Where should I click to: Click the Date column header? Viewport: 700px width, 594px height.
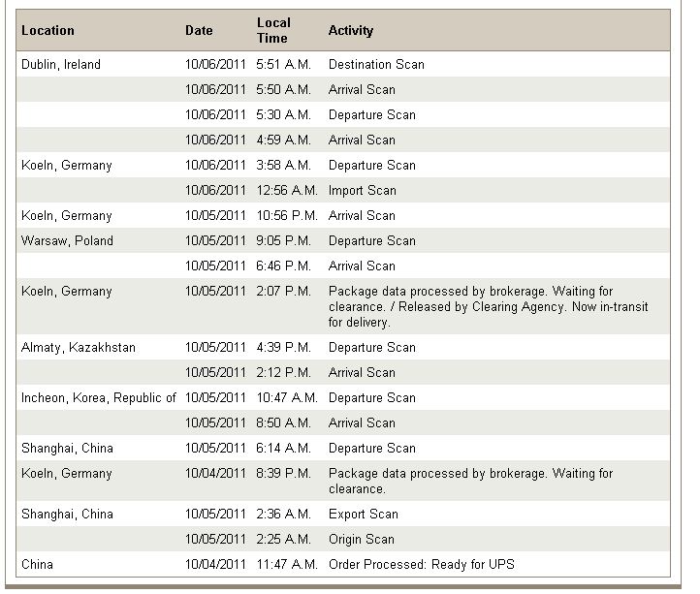(199, 30)
